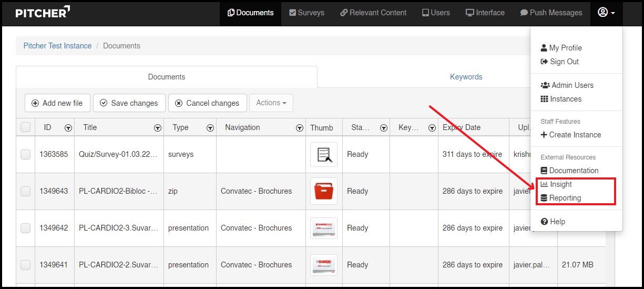
Task: Open the Surveys tab in navbar
Action: coord(307,13)
